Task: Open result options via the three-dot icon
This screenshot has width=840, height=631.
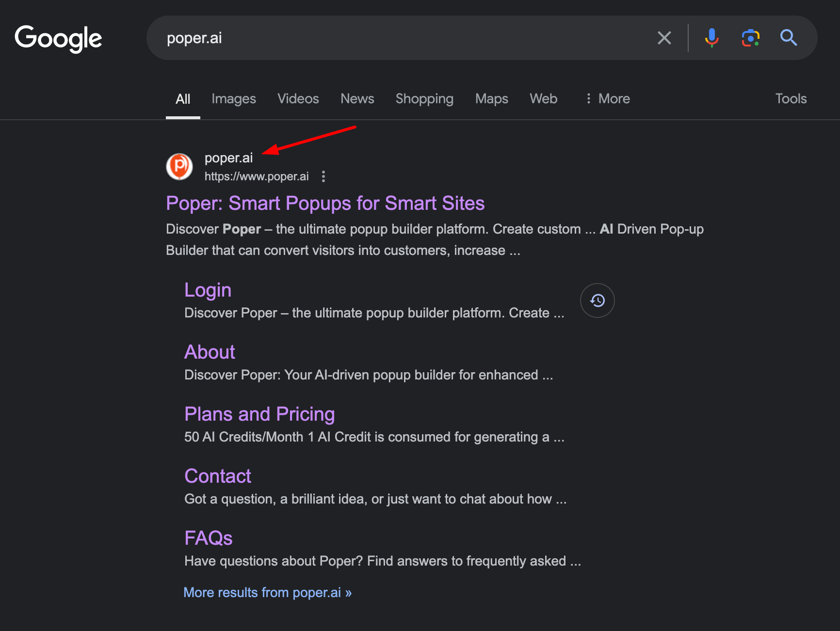Action: click(x=323, y=176)
